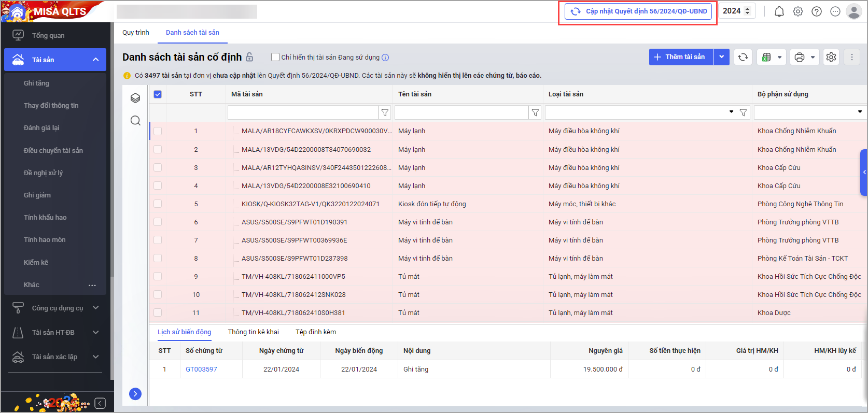The height and width of the screenshot is (413, 868).
Task: Open voucher link GT003597
Action: coord(201,369)
